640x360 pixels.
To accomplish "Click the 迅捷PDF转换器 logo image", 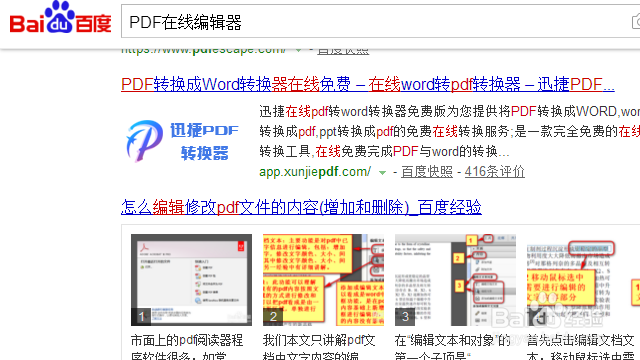I will (182, 141).
